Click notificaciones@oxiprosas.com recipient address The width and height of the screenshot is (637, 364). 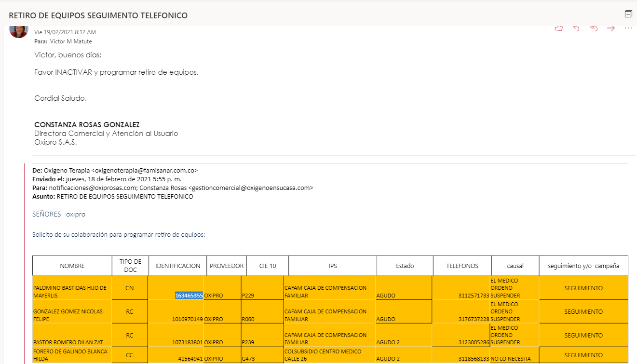click(90, 188)
